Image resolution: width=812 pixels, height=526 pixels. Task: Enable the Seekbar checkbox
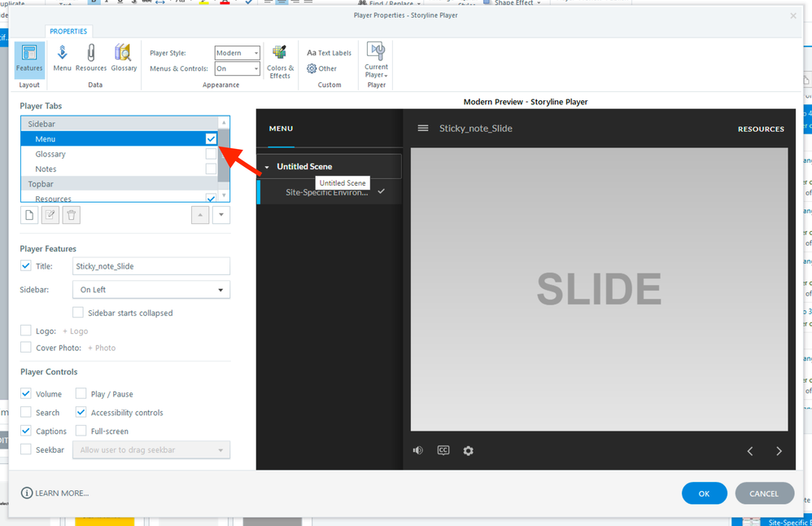pyautogui.click(x=26, y=449)
